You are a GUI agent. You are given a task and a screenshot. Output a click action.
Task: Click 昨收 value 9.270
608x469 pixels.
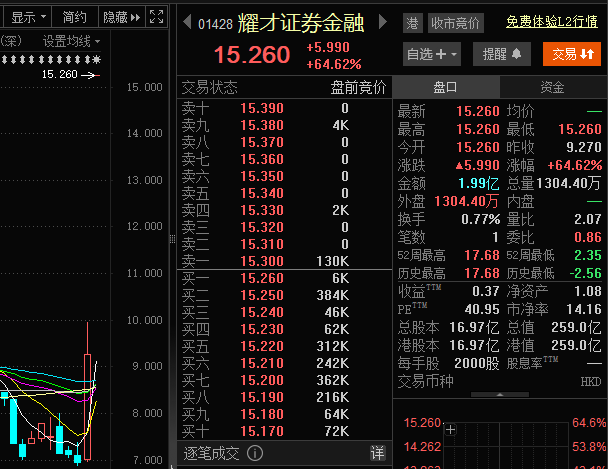coord(584,147)
